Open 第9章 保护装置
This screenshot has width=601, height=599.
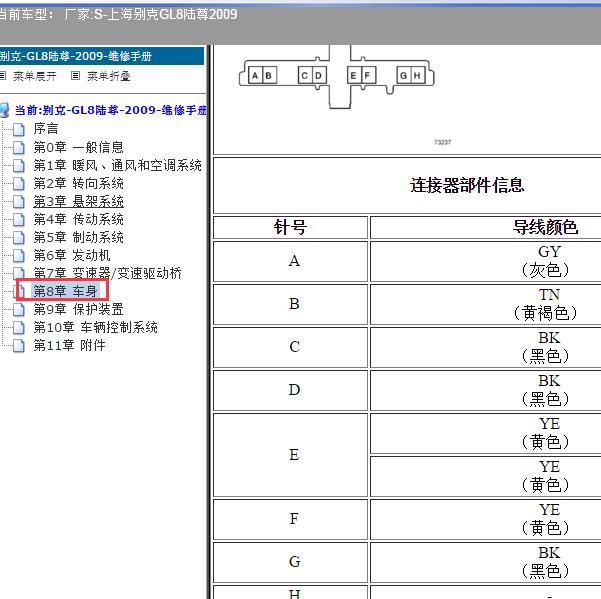pyautogui.click(x=78, y=309)
